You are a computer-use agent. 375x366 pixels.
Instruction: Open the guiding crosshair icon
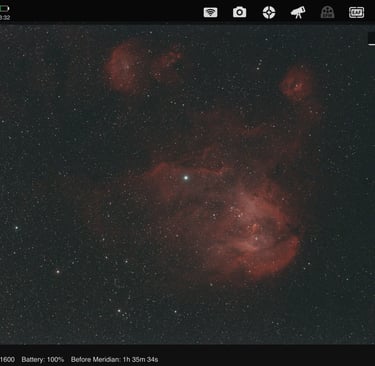[269, 13]
